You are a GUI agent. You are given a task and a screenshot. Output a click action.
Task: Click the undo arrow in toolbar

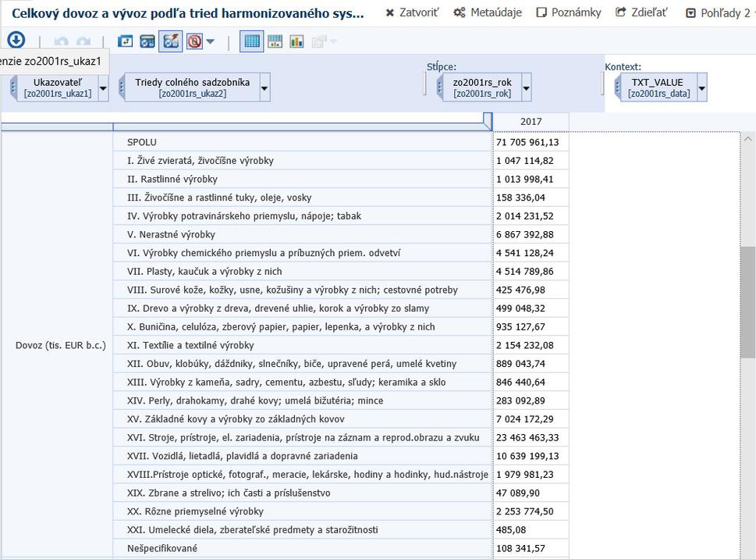point(61,42)
